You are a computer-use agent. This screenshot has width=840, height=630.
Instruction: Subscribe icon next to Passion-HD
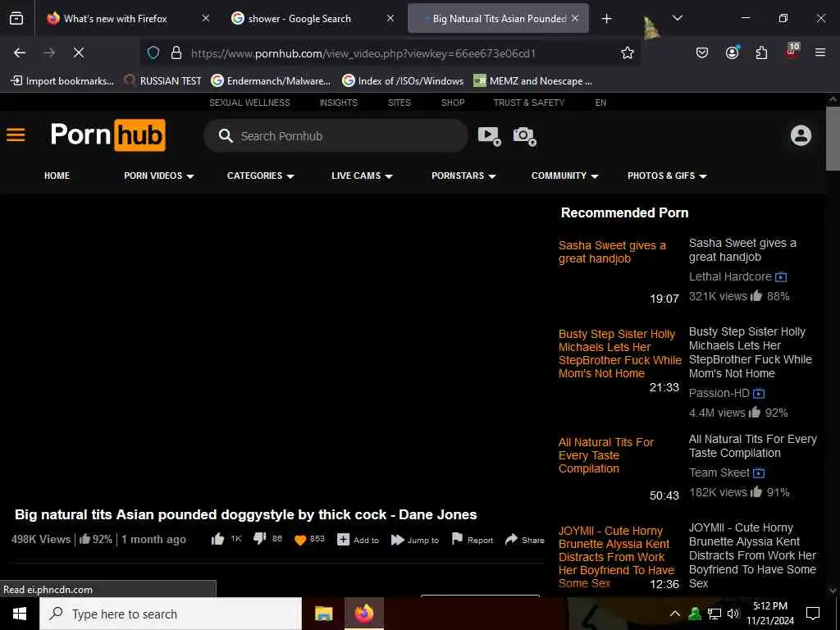[759, 393]
